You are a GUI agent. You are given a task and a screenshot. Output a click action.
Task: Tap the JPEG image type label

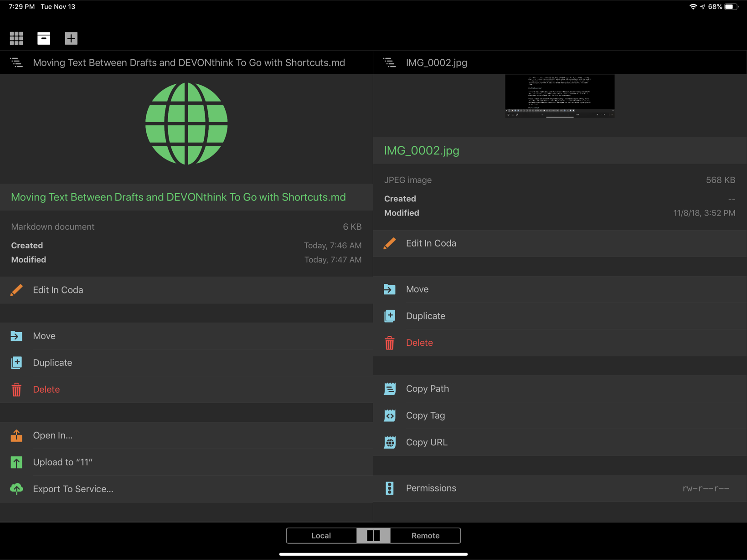[408, 180]
